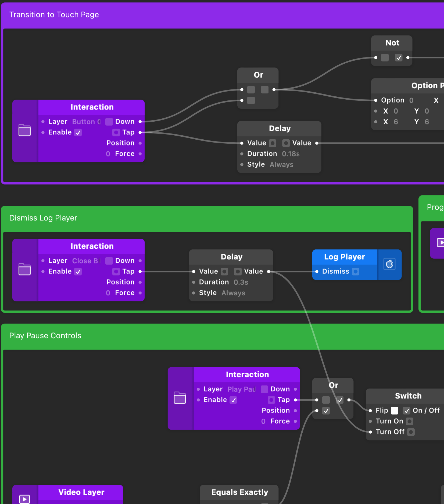Toggle the Switch On / Off output checkbox
Image resolution: width=444 pixels, height=504 pixels.
tap(406, 411)
